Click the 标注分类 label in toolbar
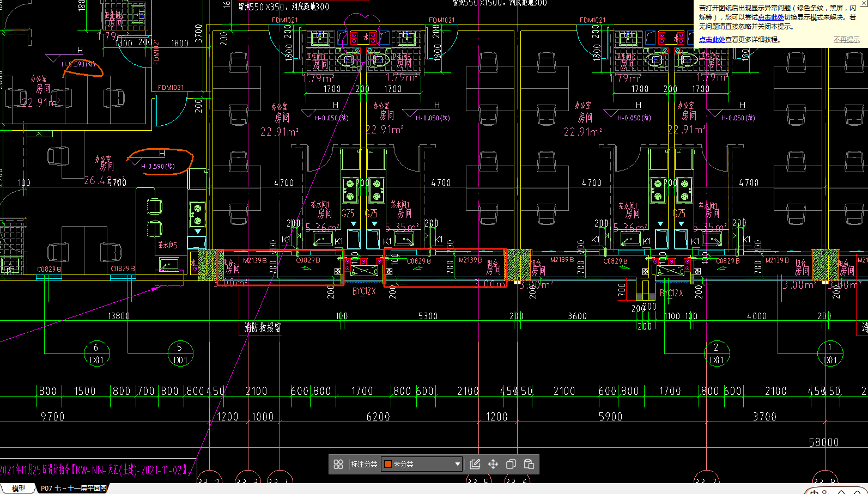The height and width of the screenshot is (494, 868). 364,464
